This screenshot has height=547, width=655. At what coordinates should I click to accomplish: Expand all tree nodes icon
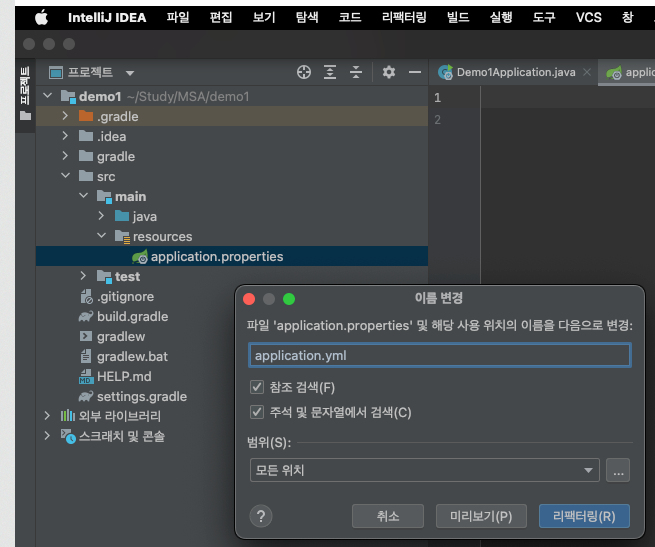(330, 72)
